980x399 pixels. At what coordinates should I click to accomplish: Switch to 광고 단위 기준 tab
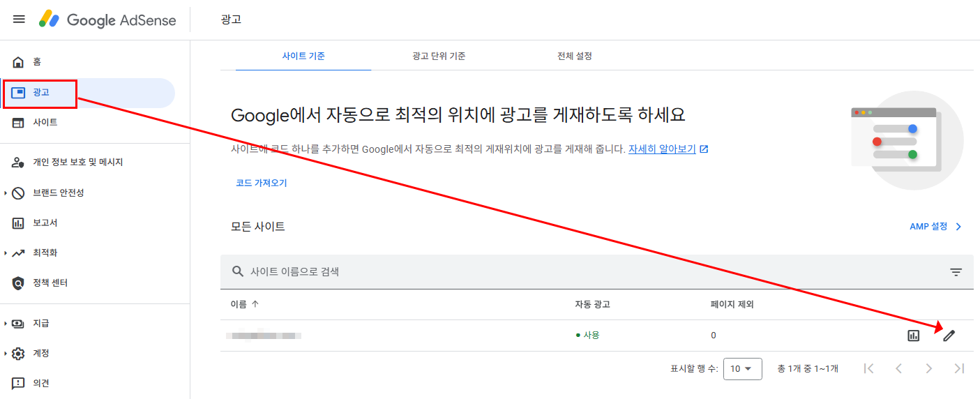pyautogui.click(x=439, y=56)
